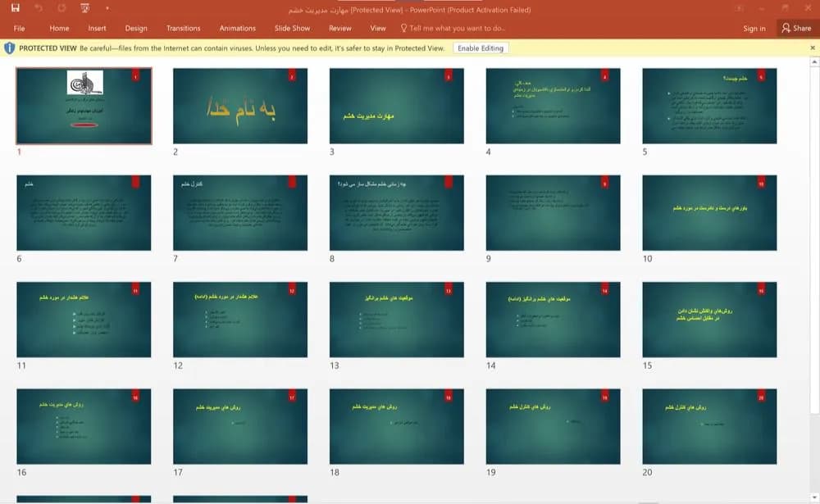Select slide 17 thumbnail
Viewport: 820px width, 504px height.
click(240, 426)
